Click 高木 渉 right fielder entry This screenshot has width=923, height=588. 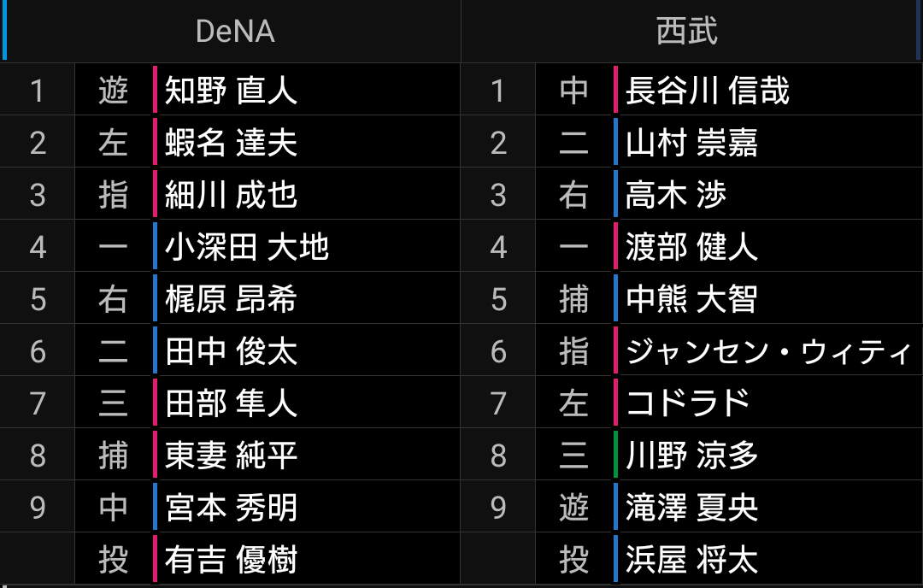click(x=675, y=194)
